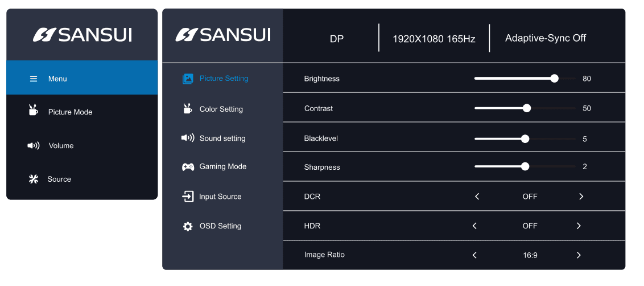Image resolution: width=644 pixels, height=286 pixels.
Task: Switch to the Gaming Mode category
Action: 222,167
